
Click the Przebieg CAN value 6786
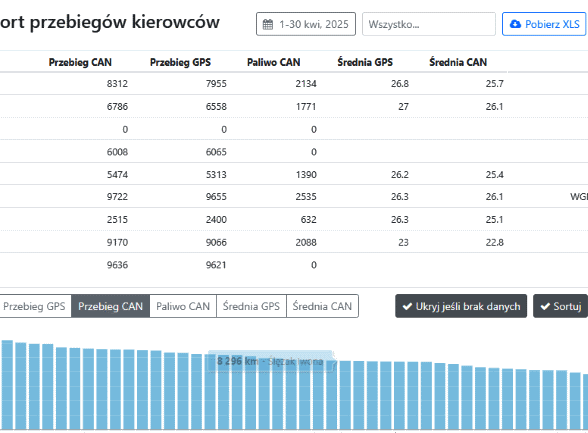tap(117, 107)
